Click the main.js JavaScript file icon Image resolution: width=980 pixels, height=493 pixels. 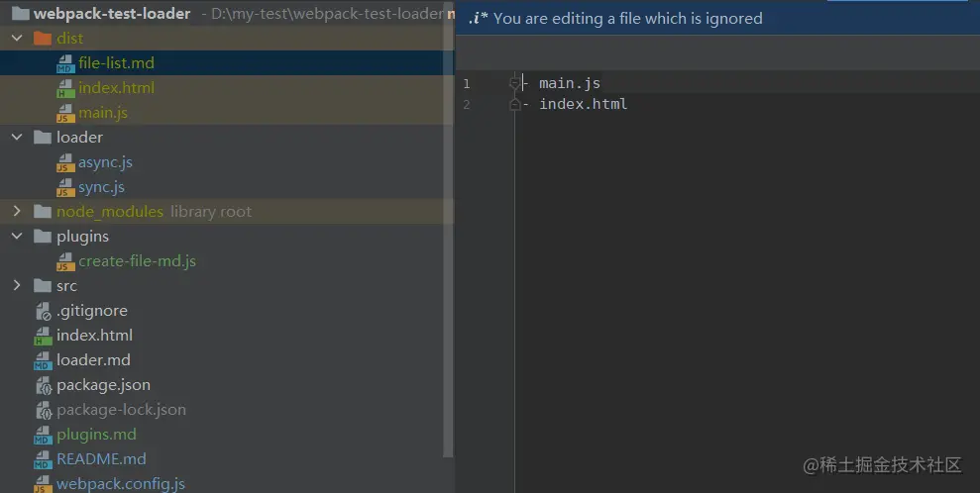(65, 114)
